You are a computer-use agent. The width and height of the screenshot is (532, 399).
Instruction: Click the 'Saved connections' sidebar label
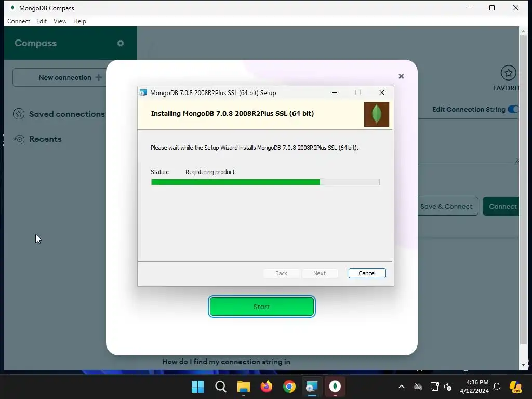67,114
